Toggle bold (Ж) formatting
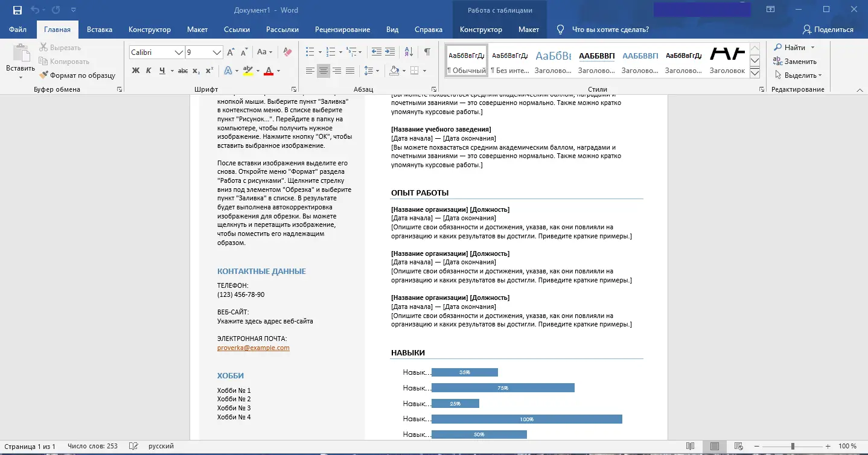Image resolution: width=868 pixels, height=455 pixels. coord(136,71)
